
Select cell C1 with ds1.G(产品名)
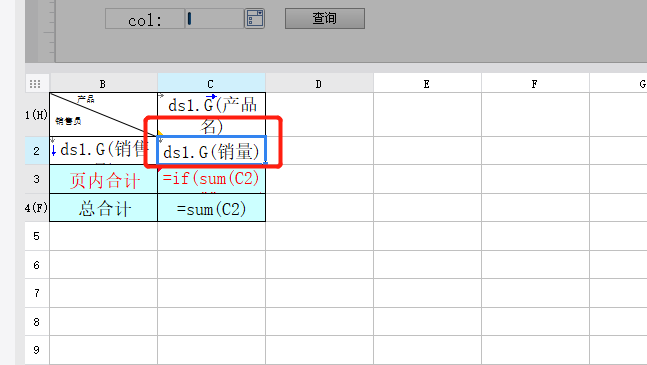tap(211, 115)
